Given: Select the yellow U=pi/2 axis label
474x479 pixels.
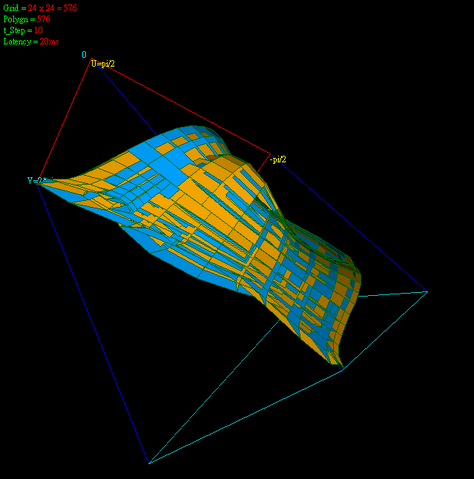Looking at the screenshot, I should (x=103, y=64).
